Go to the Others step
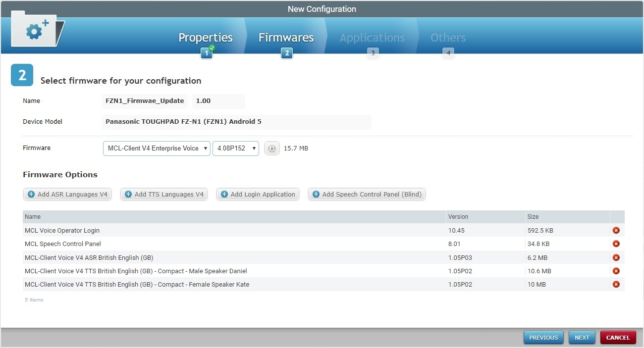The height and width of the screenshot is (348, 644). (x=447, y=37)
